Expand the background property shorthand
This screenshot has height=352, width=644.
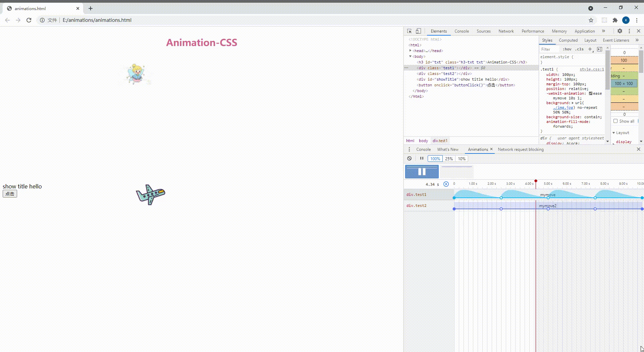pyautogui.click(x=573, y=103)
